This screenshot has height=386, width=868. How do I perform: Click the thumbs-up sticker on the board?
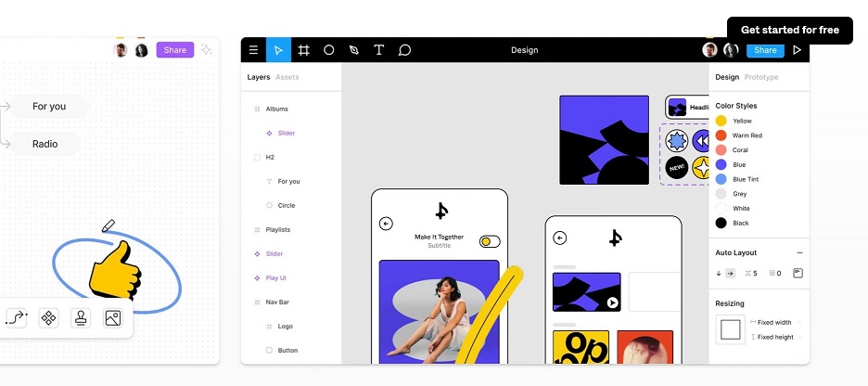[115, 271]
